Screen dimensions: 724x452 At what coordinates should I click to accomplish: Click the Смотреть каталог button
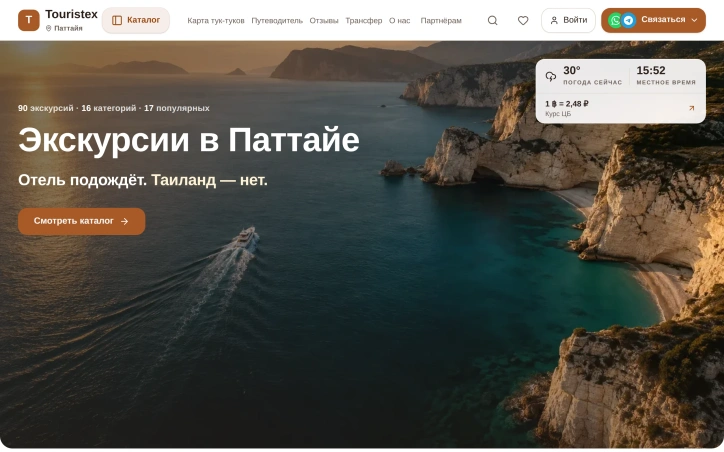point(81,221)
